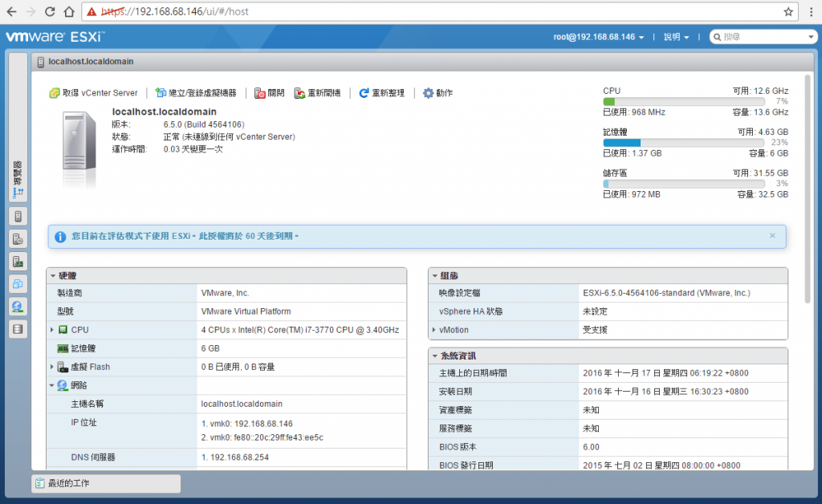Screen dimensions: 822x504
Task: Click the VMware ESXi logo
Action: pyautogui.click(x=55, y=37)
